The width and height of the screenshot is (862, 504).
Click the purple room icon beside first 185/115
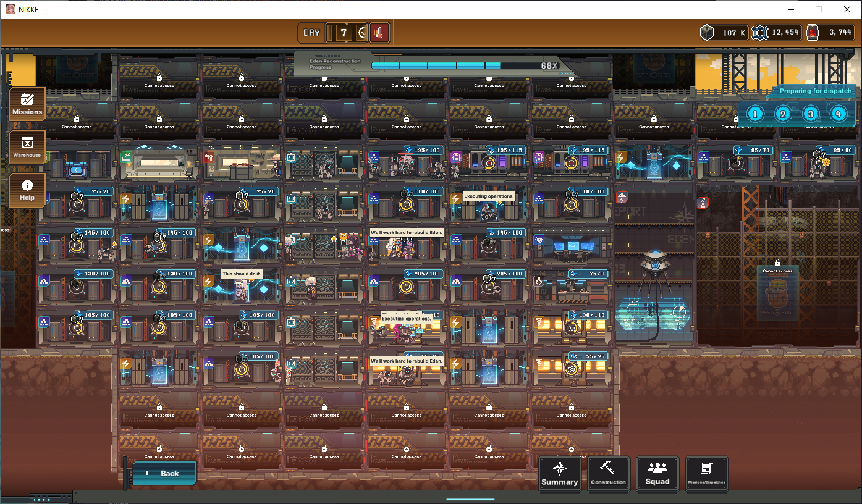[457, 157]
